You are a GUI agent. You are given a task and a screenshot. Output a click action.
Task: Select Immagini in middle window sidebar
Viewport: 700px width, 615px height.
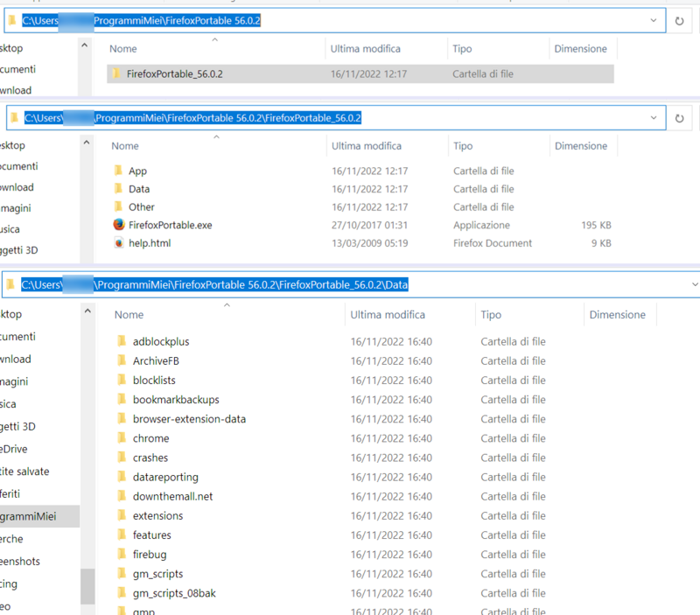coord(16,208)
